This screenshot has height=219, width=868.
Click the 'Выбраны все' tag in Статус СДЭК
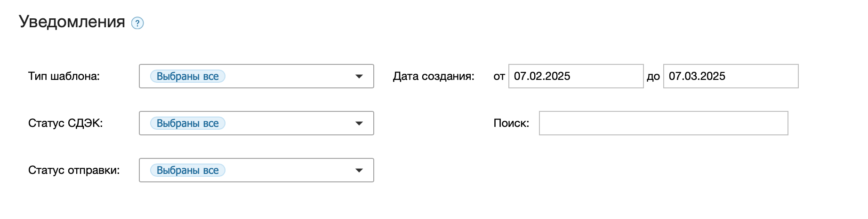[x=187, y=123]
